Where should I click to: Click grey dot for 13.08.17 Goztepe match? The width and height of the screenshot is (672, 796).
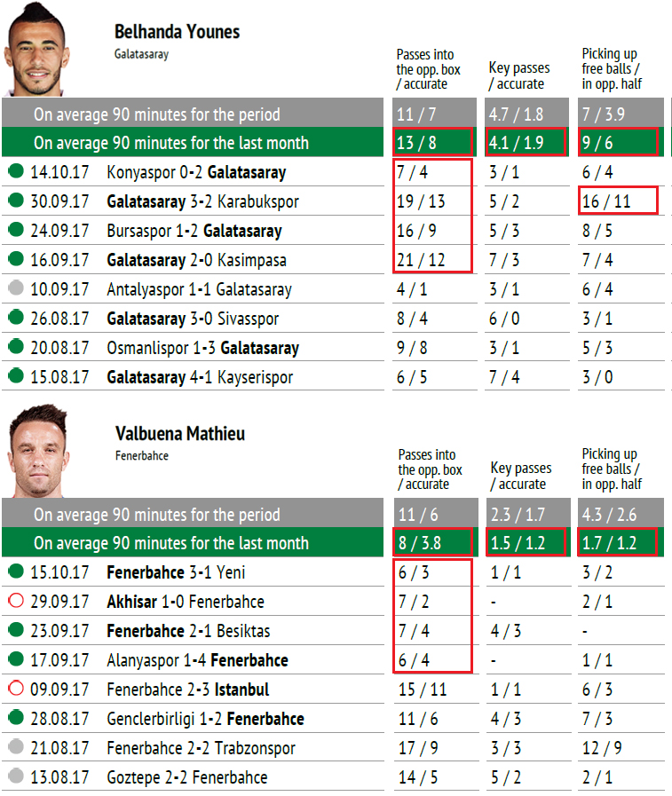(16, 776)
